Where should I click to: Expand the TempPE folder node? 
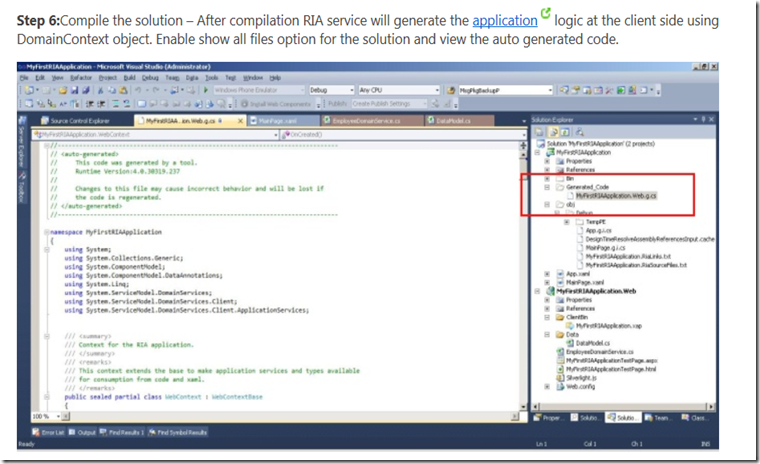coord(567,222)
